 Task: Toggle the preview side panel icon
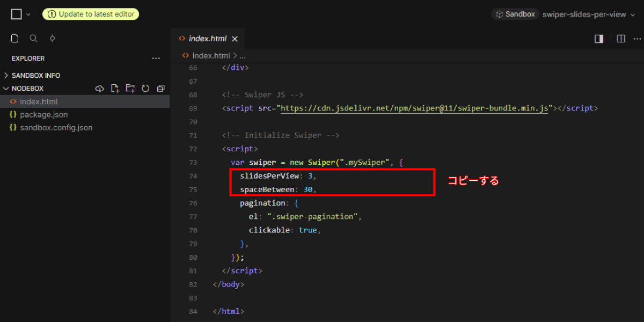(x=599, y=39)
